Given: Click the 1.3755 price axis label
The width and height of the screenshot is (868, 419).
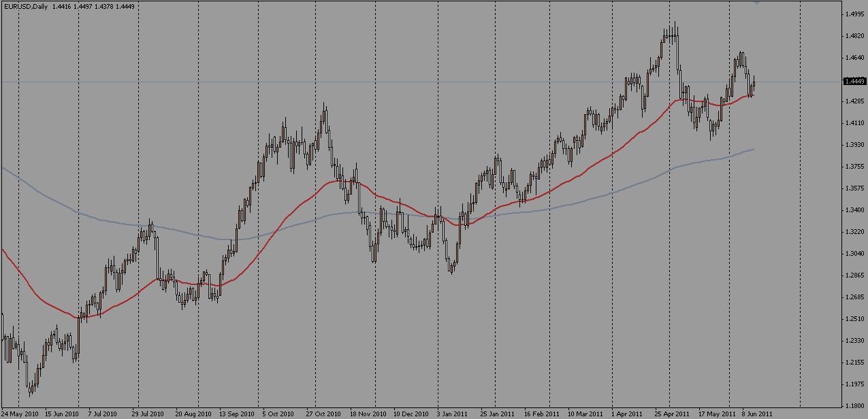Looking at the screenshot, I should (855, 167).
